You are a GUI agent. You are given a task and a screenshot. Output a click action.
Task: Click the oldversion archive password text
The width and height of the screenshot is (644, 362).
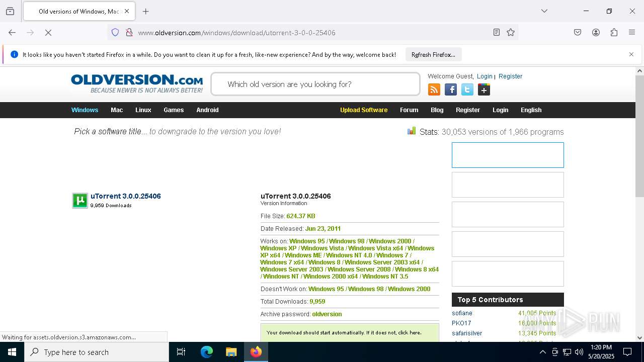pos(327,314)
